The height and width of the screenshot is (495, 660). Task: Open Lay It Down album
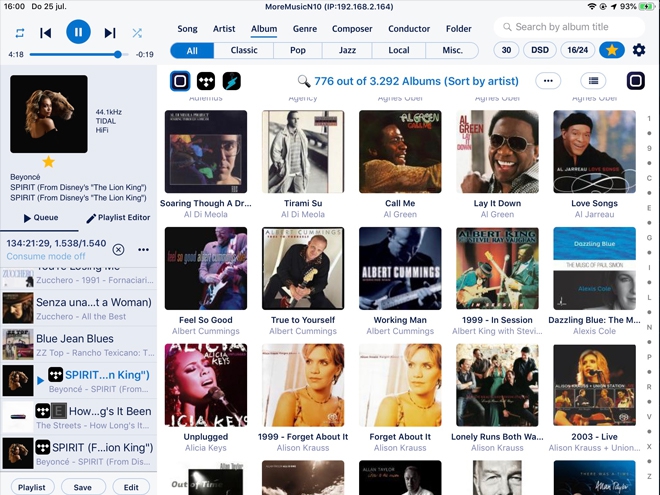point(498,152)
